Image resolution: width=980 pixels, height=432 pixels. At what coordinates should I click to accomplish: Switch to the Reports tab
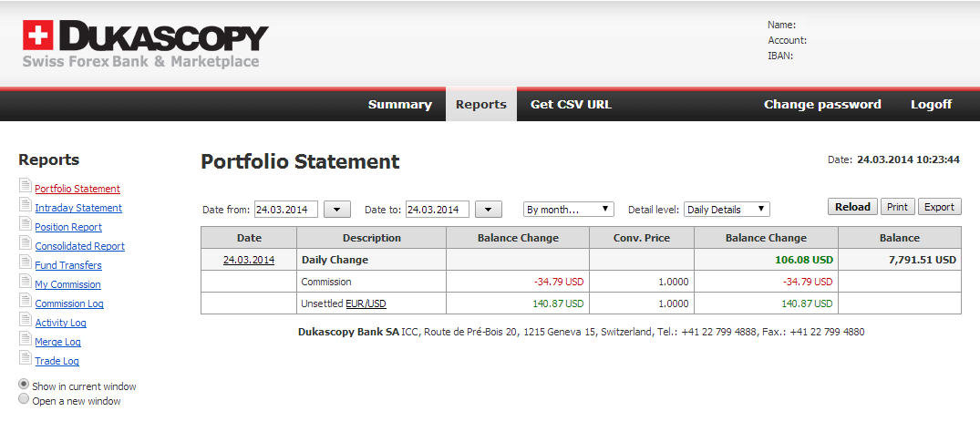point(481,105)
